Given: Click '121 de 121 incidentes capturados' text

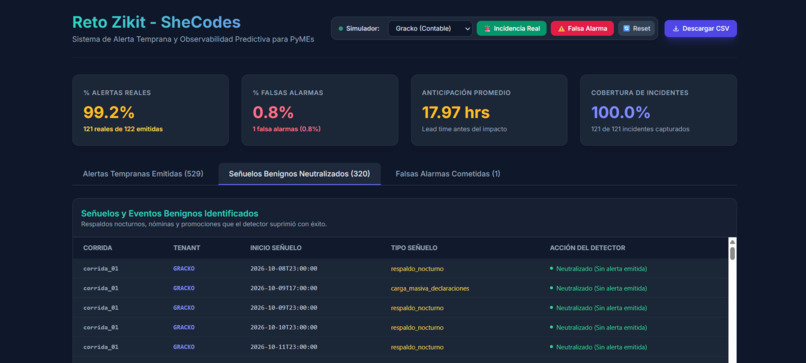Looking at the screenshot, I should click(x=640, y=129).
